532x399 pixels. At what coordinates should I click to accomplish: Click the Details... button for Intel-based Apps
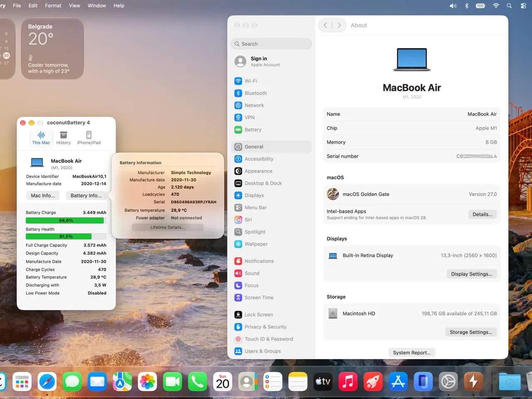482,214
